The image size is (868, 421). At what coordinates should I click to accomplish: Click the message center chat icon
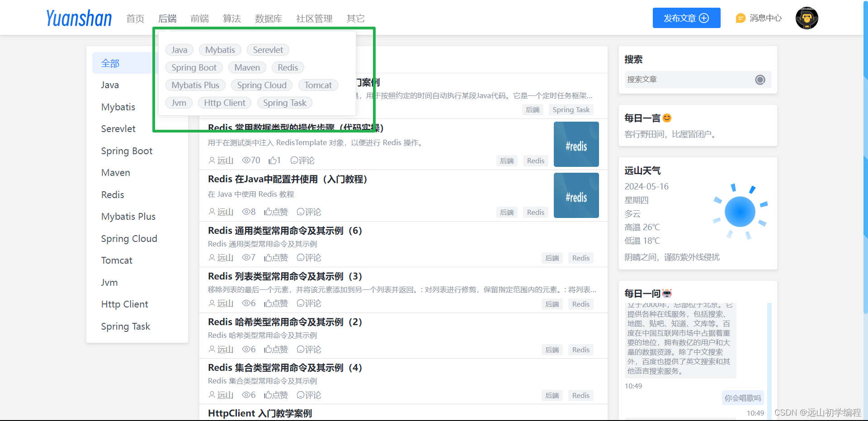[x=740, y=18]
